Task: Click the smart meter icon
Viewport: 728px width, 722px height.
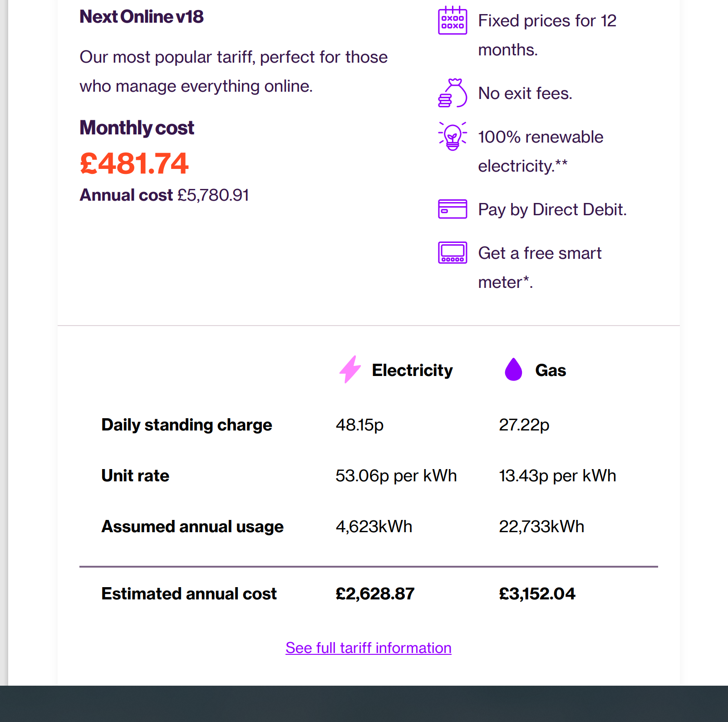Action: pos(452,252)
